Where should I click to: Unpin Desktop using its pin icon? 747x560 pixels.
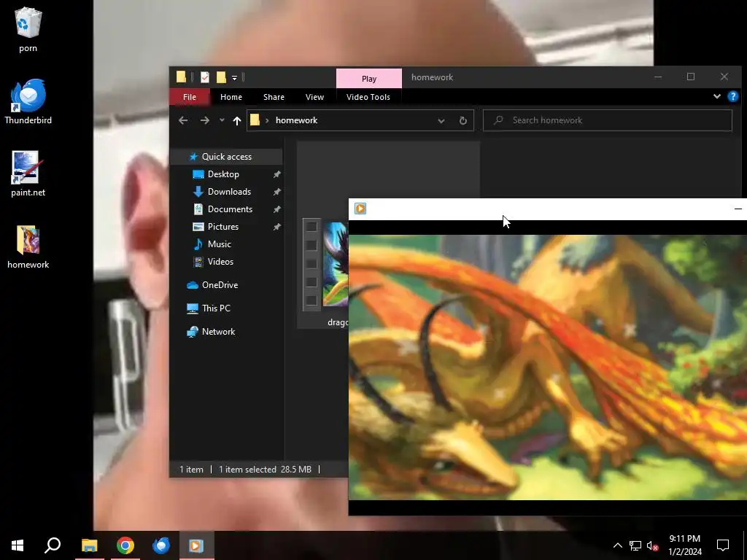276,175
